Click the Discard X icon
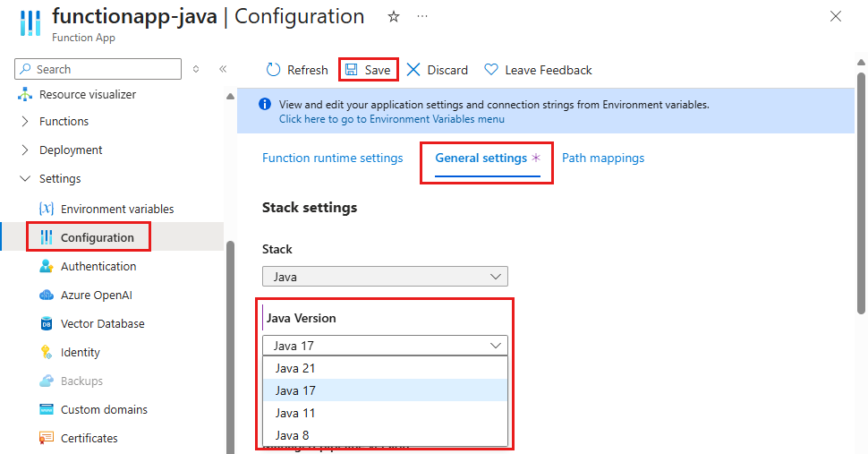The width and height of the screenshot is (868, 454). point(413,70)
